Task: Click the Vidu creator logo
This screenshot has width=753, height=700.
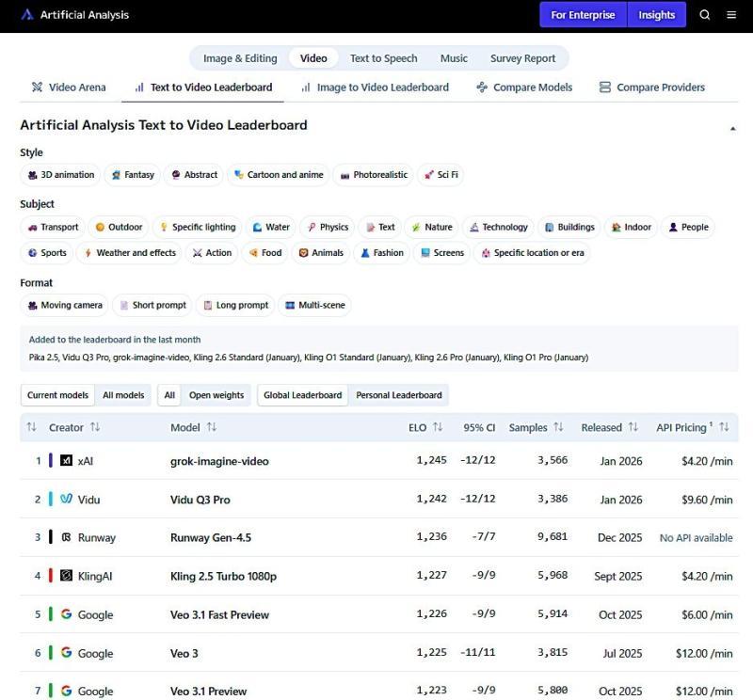Action: click(x=66, y=500)
